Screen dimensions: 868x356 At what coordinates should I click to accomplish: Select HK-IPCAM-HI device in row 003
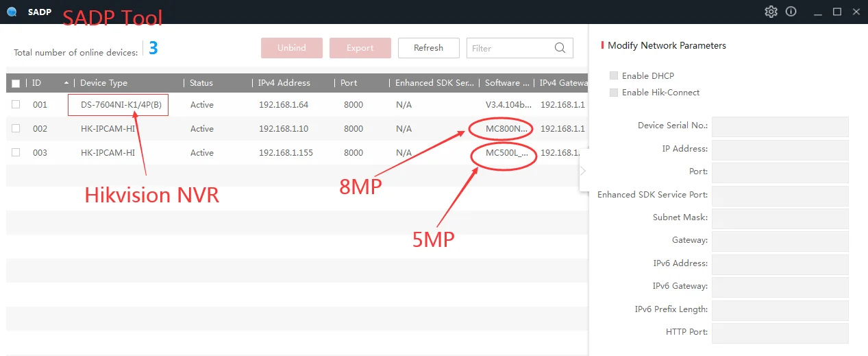108,153
